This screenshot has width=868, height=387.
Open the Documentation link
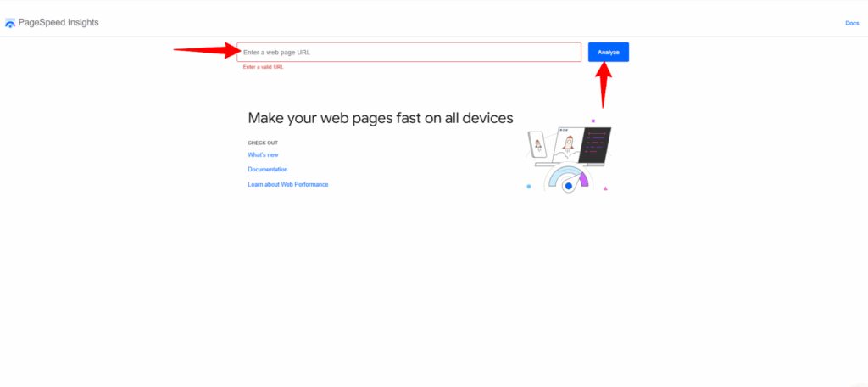[x=267, y=170]
